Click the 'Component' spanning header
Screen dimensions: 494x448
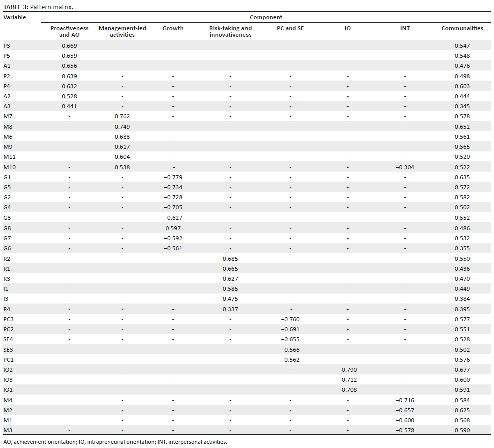266,18
